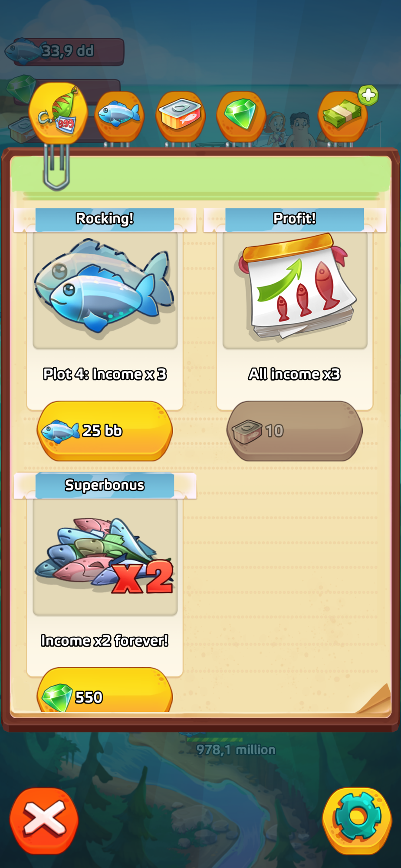The width and height of the screenshot is (401, 868).
Task: Purchase Superbonus for 550 gems
Action: [x=105, y=691]
